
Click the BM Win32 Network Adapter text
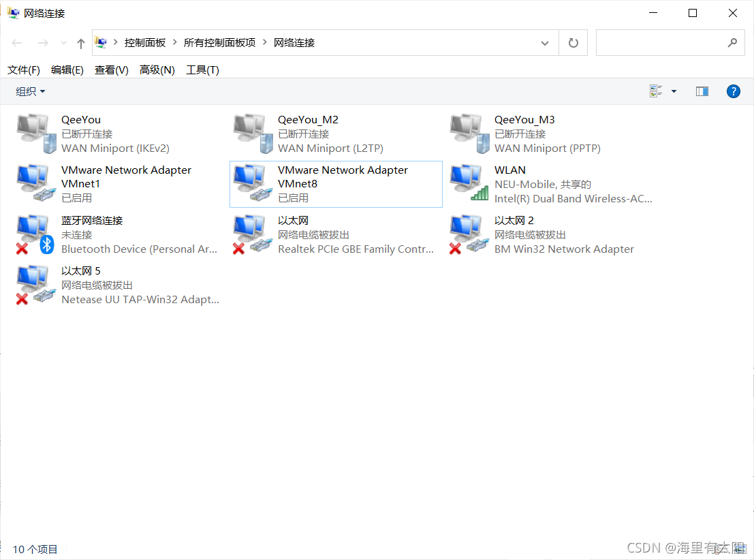pos(564,249)
